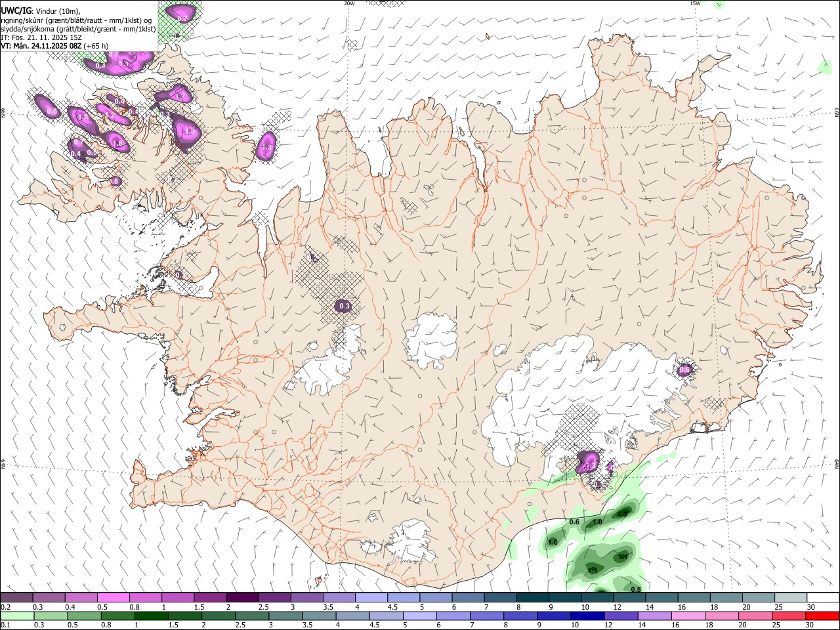Select the palest green 0.1 swatch in rain scale

pos(17,616)
